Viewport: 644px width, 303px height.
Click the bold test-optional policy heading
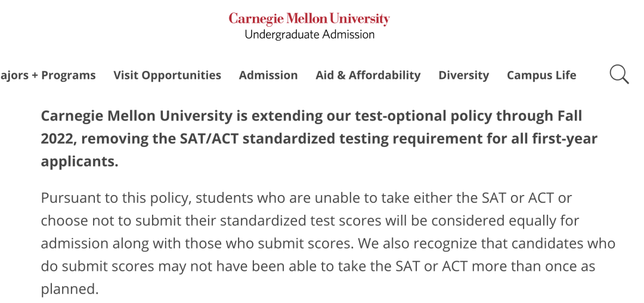click(x=318, y=138)
